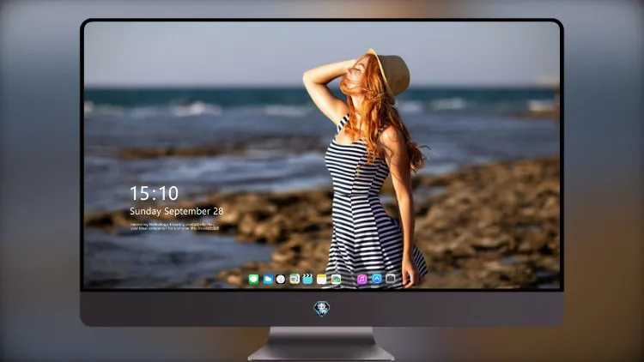Viewport: 644px width, 362px height.
Task: Click the small description text below date
Action: point(174,226)
